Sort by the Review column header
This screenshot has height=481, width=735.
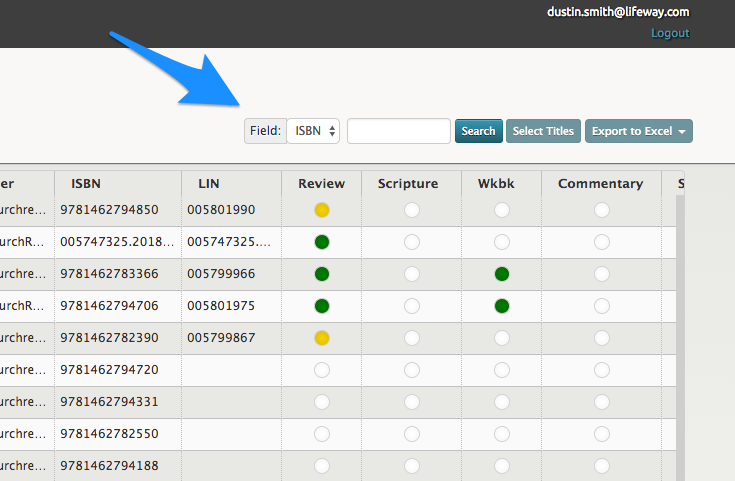[322, 184]
